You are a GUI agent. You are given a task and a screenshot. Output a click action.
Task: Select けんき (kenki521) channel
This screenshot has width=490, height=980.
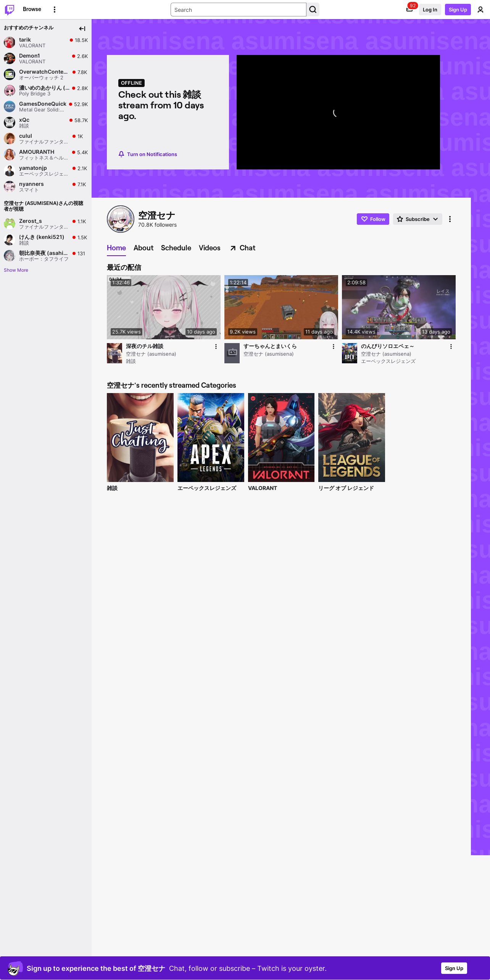[x=46, y=240]
